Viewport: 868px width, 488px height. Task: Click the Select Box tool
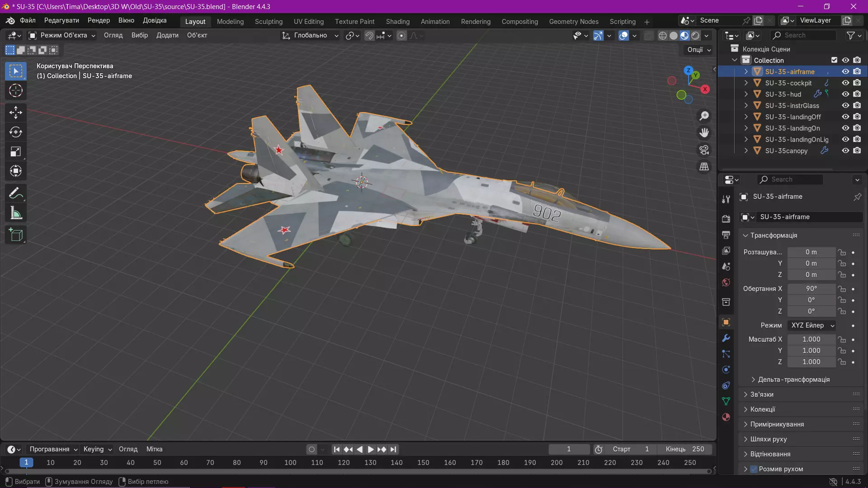(x=16, y=71)
